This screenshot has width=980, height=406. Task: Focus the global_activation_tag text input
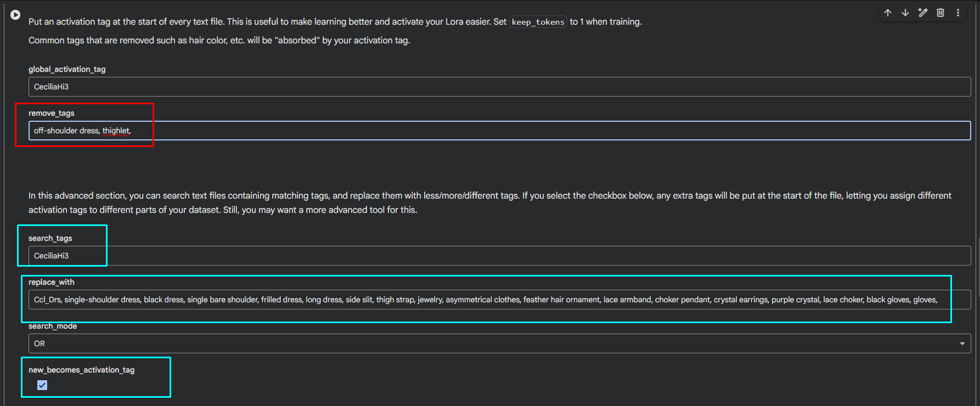coord(499,87)
